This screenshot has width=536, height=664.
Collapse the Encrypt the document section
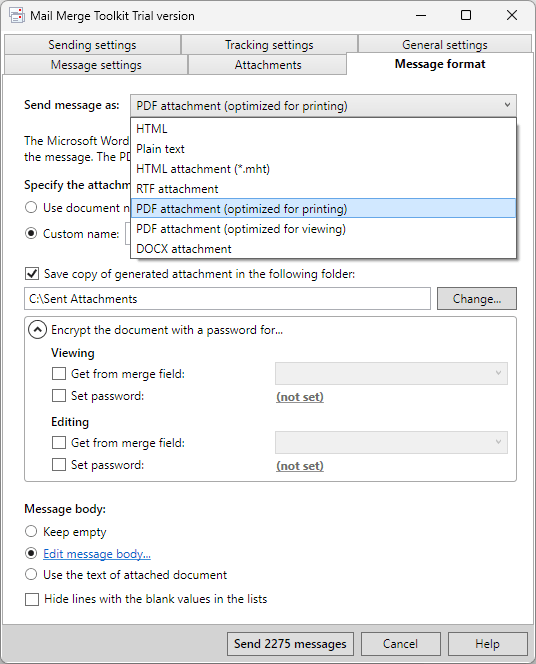tap(37, 330)
